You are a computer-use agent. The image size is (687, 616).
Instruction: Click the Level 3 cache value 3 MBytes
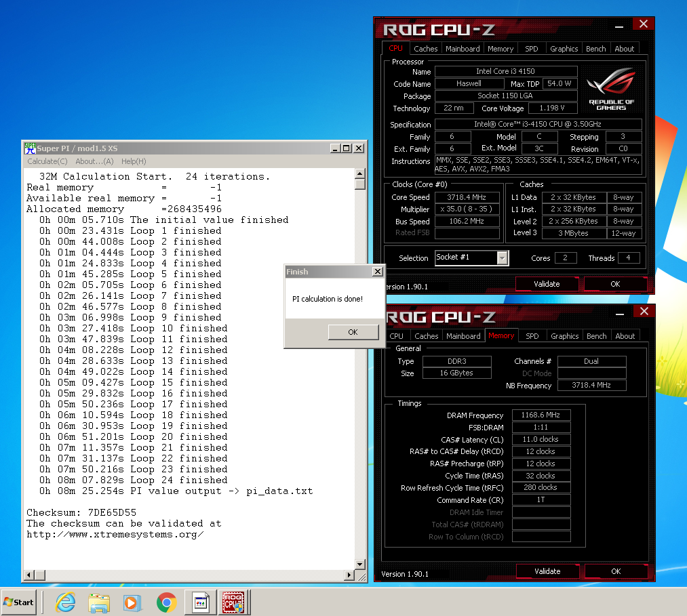[574, 233]
